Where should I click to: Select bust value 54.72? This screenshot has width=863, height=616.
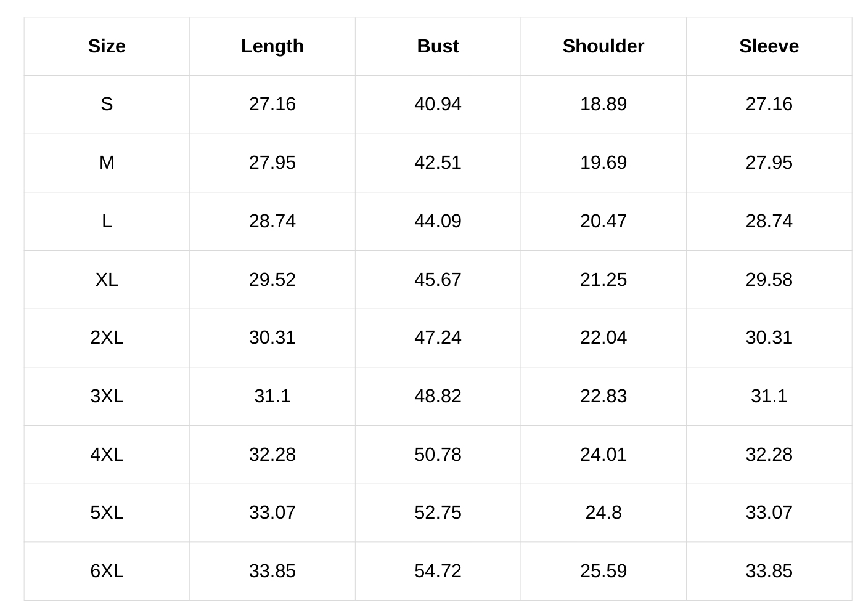coord(438,571)
